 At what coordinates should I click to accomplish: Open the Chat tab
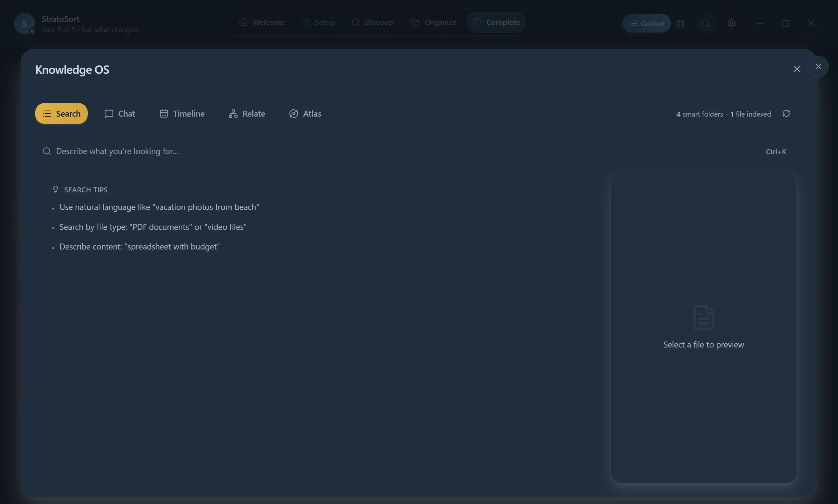[120, 113]
